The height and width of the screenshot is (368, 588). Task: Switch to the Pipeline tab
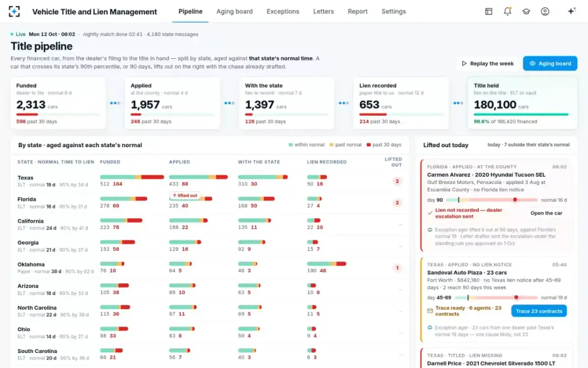(x=191, y=11)
